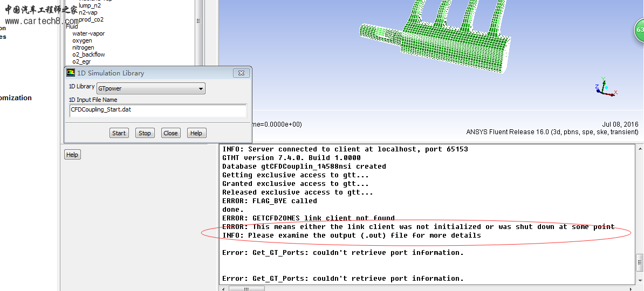Click the 'done.' console line
The image size is (644, 291).
coord(233,209)
